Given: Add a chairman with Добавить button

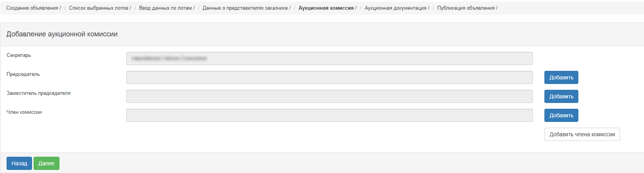Looking at the screenshot, I should pyautogui.click(x=561, y=77).
